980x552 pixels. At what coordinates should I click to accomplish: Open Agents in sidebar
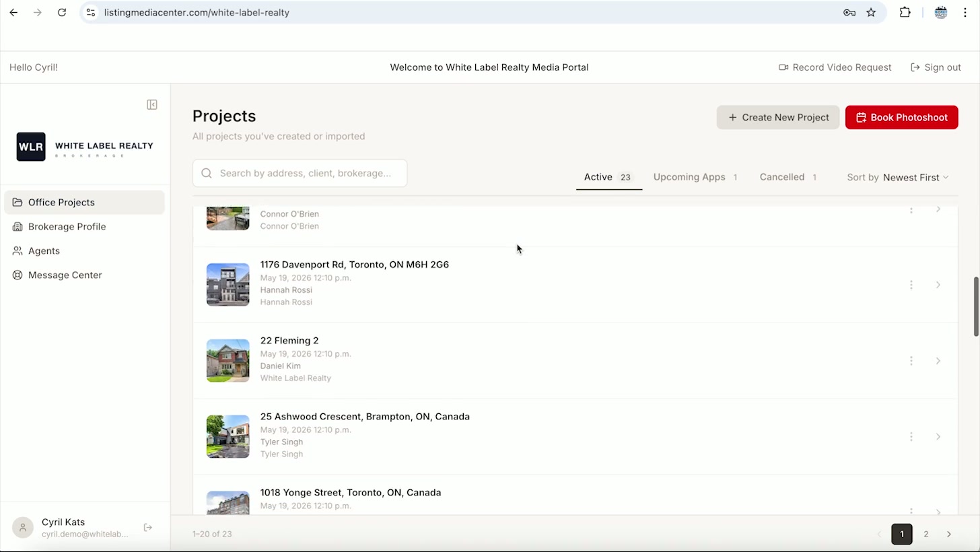point(84,250)
